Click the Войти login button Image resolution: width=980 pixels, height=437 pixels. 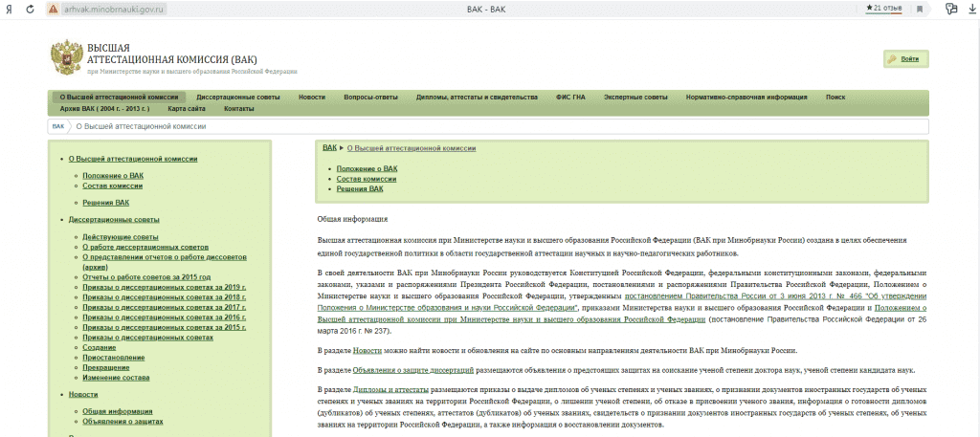pyautogui.click(x=906, y=59)
